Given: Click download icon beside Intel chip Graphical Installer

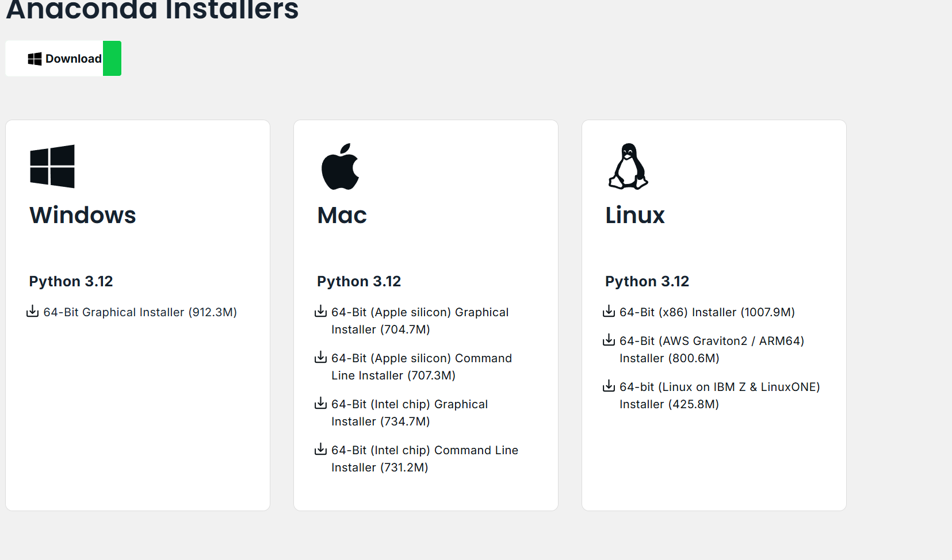Looking at the screenshot, I should click(x=321, y=403).
